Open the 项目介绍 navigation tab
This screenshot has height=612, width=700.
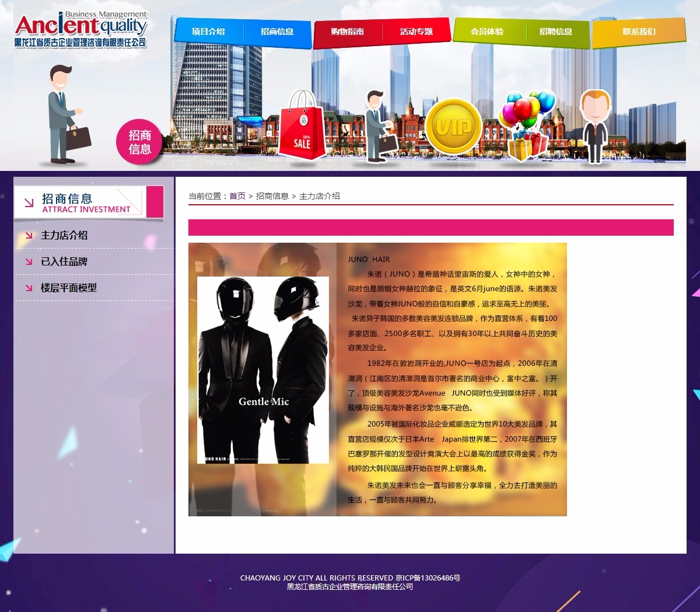208,32
